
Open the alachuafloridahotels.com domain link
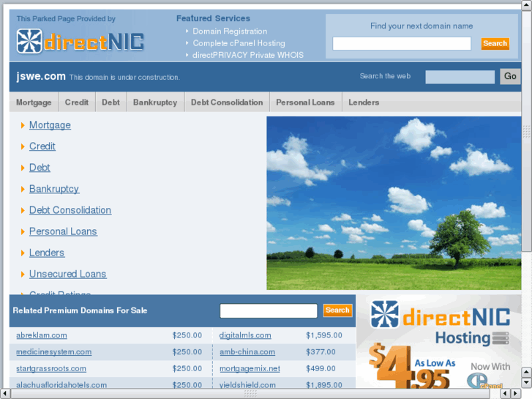[x=61, y=385]
